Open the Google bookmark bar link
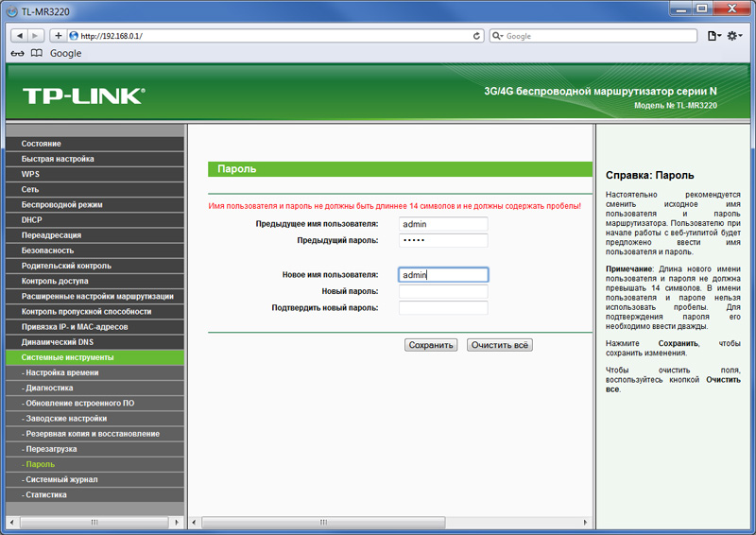 click(x=65, y=53)
